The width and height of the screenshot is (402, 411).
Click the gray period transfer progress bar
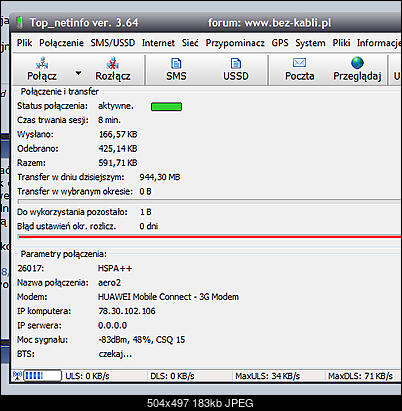[210, 202]
